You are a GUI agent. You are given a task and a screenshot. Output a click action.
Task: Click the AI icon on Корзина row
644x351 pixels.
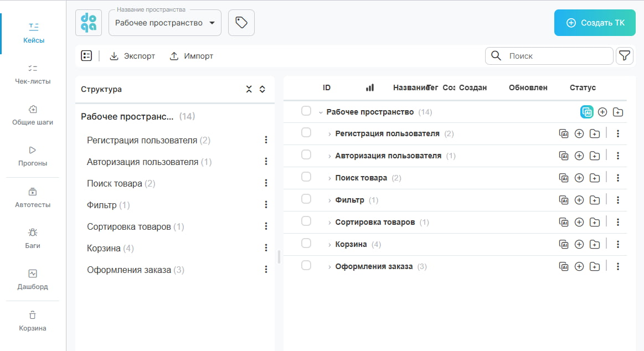click(564, 244)
